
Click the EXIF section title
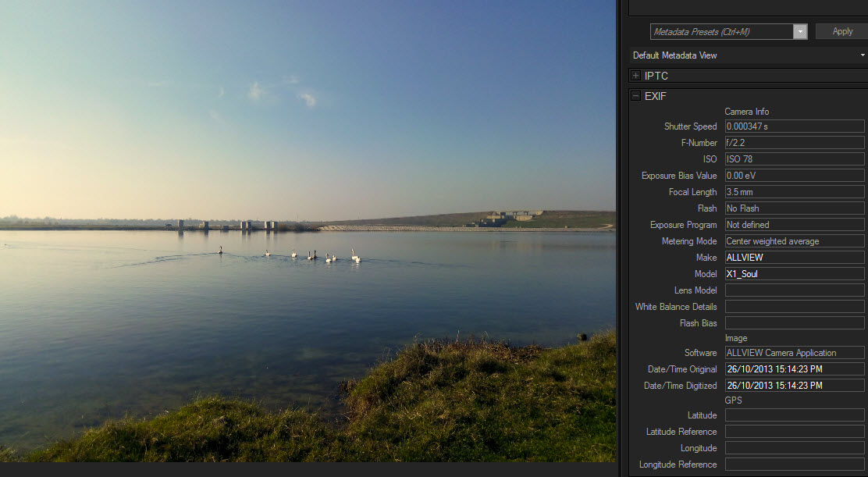tap(656, 96)
